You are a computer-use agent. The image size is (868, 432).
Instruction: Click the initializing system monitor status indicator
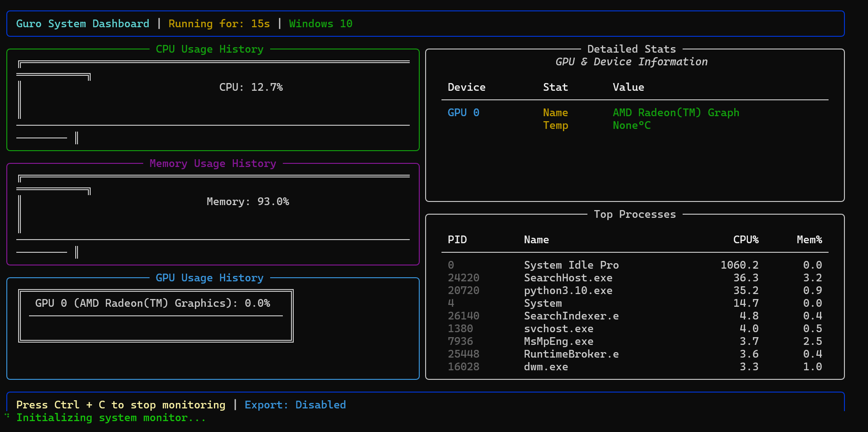coord(110,417)
